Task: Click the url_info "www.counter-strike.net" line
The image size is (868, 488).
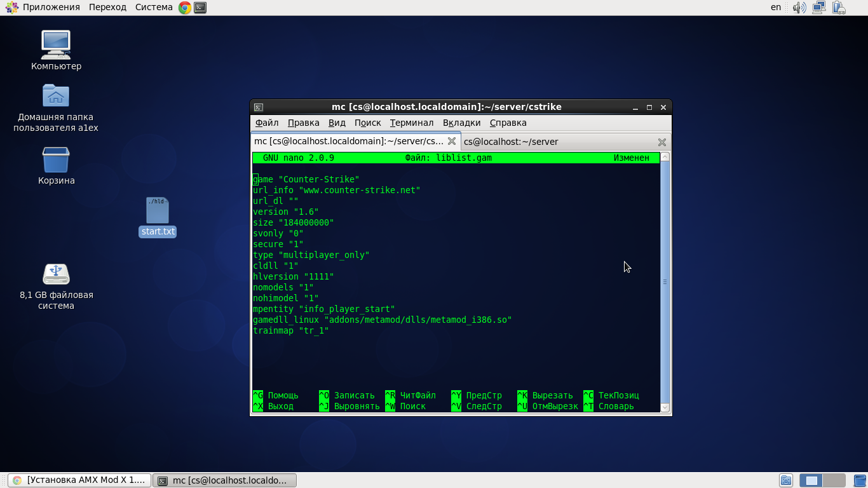Action: coord(337,190)
